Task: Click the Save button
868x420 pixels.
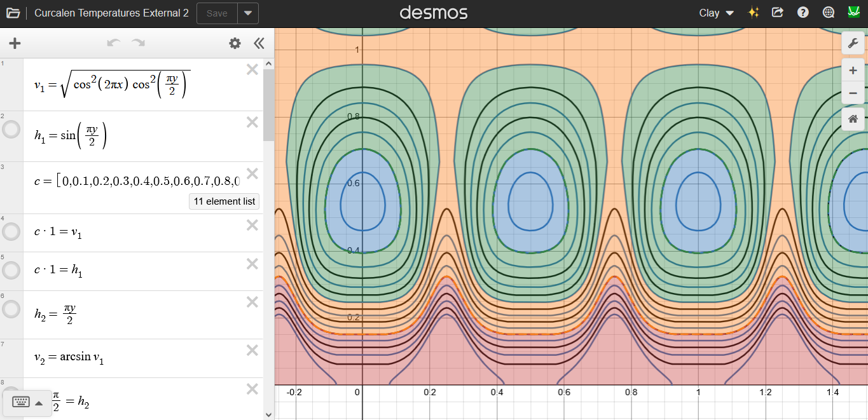Action: click(217, 13)
